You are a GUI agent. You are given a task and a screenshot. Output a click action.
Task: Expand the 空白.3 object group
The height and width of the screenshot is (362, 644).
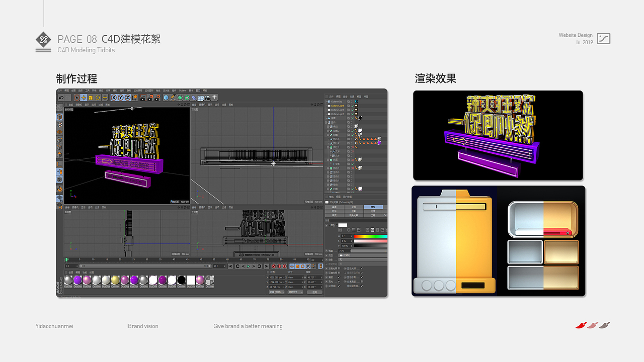[x=328, y=172]
